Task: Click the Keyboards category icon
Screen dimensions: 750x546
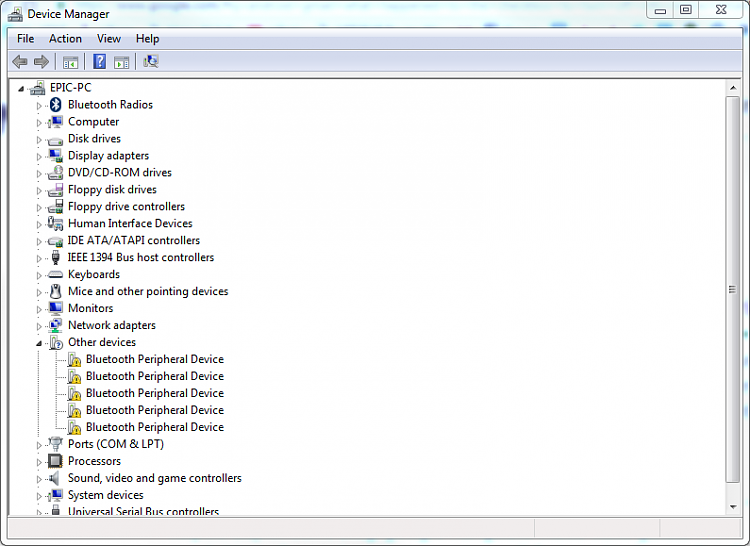Action: pyautogui.click(x=55, y=274)
